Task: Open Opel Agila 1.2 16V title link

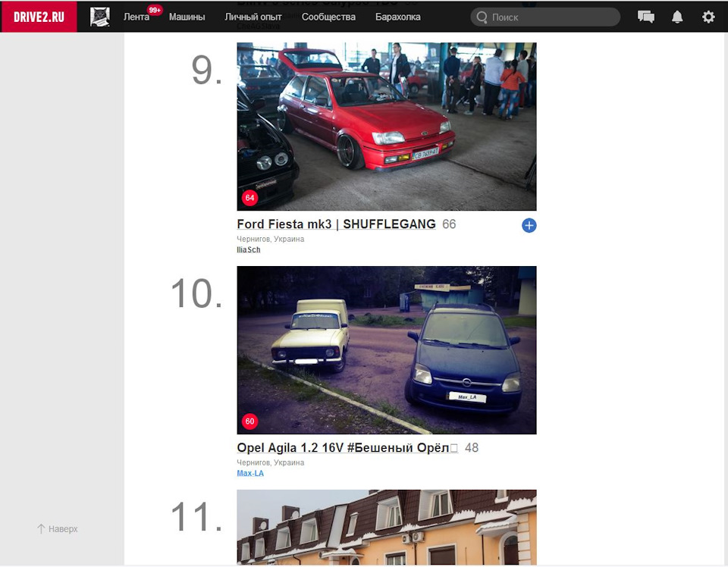Action: tap(347, 448)
